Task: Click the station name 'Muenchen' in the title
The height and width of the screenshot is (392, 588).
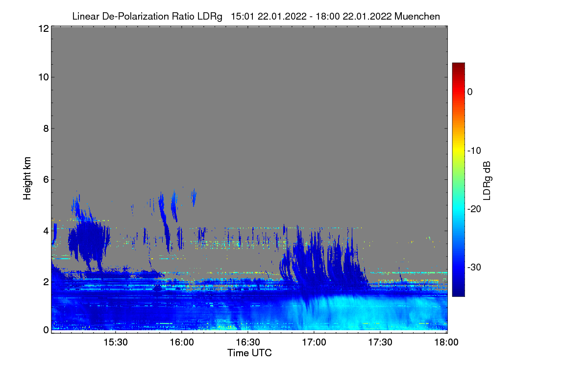Action: (x=417, y=16)
